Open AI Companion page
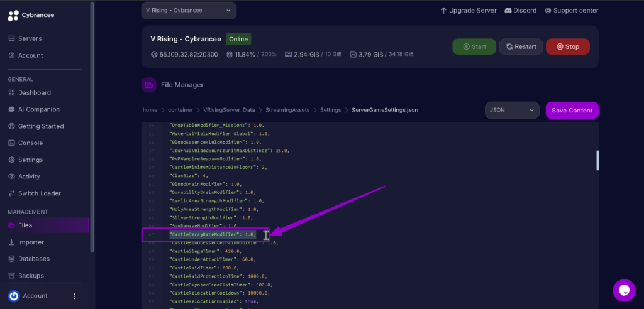 click(x=34, y=109)
